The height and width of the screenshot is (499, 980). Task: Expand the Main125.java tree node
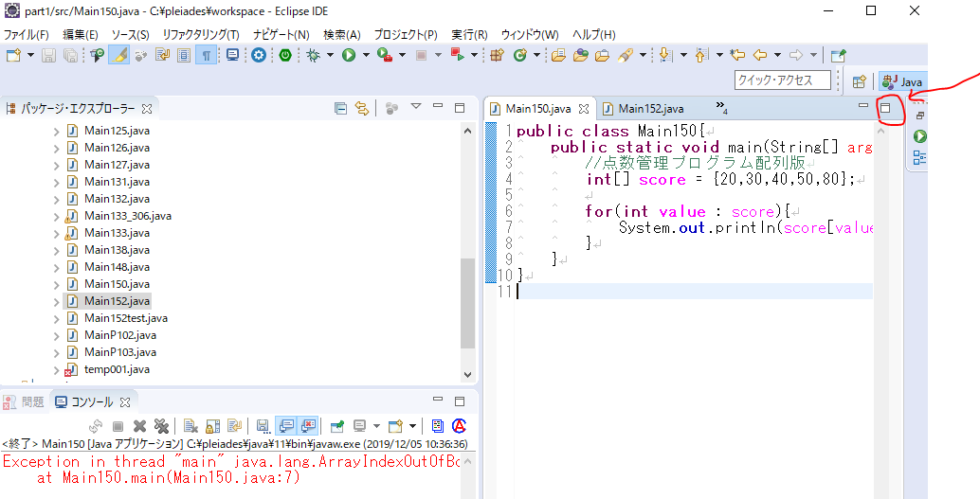pyautogui.click(x=56, y=132)
